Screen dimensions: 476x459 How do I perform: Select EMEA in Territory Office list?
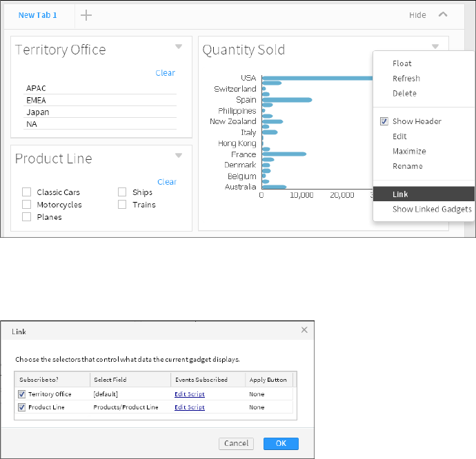(37, 100)
